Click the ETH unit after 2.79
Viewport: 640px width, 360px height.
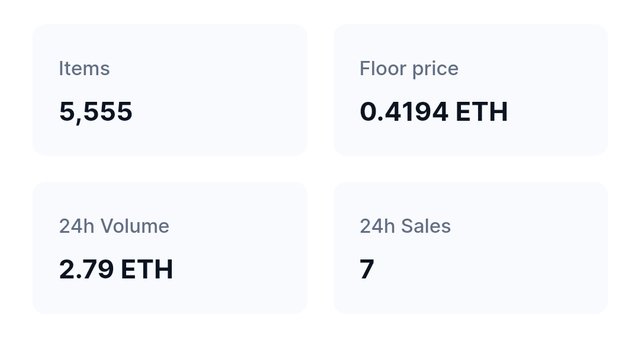[x=147, y=269]
